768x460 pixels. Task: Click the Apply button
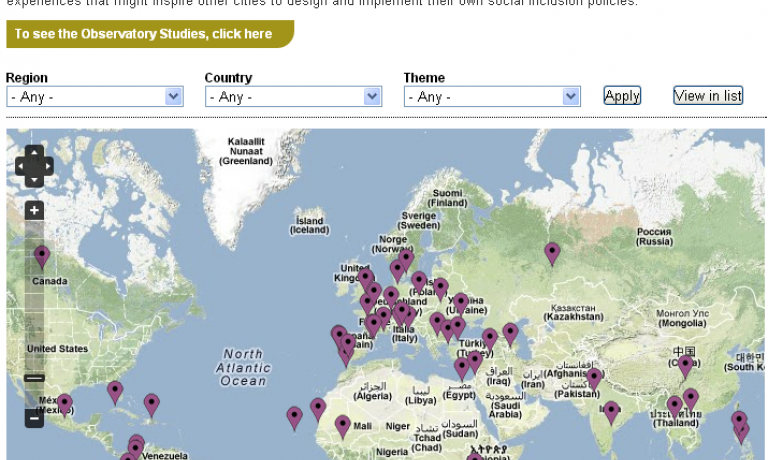point(622,96)
